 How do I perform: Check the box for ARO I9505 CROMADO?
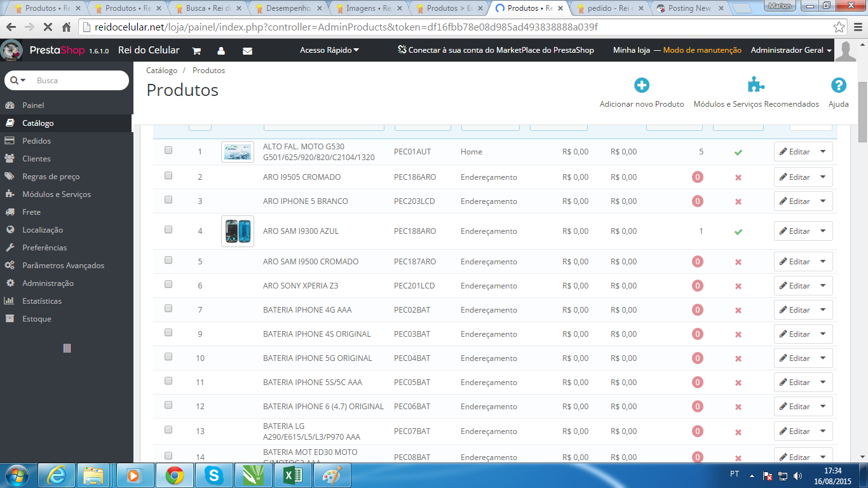coord(168,175)
